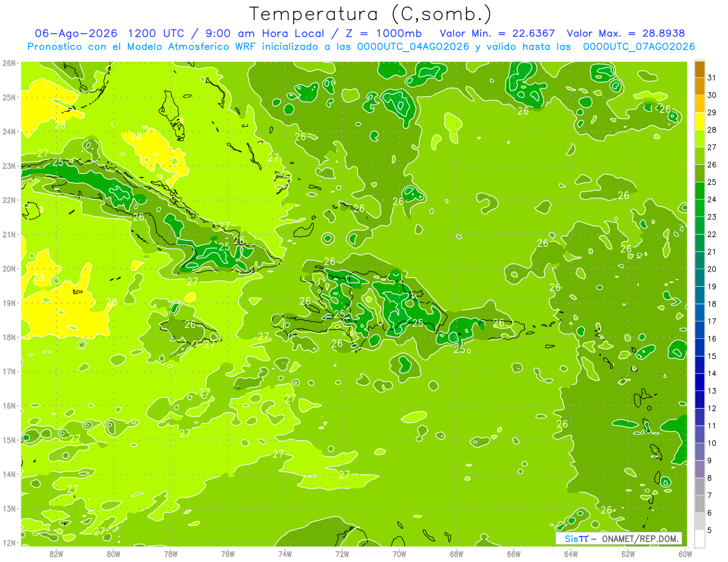Pick the white legend swatch at 5

699,538
